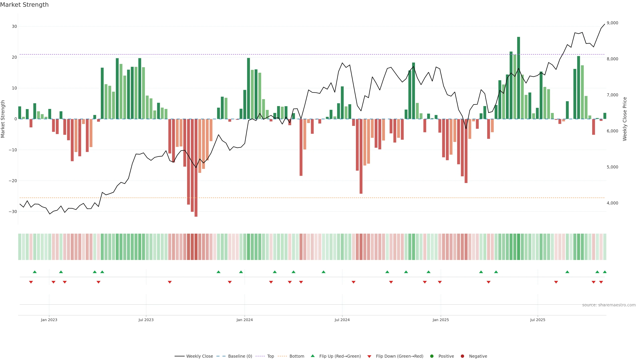Click the source: sharemaestro.com text
The width and height of the screenshot is (644, 362).
click(609, 305)
